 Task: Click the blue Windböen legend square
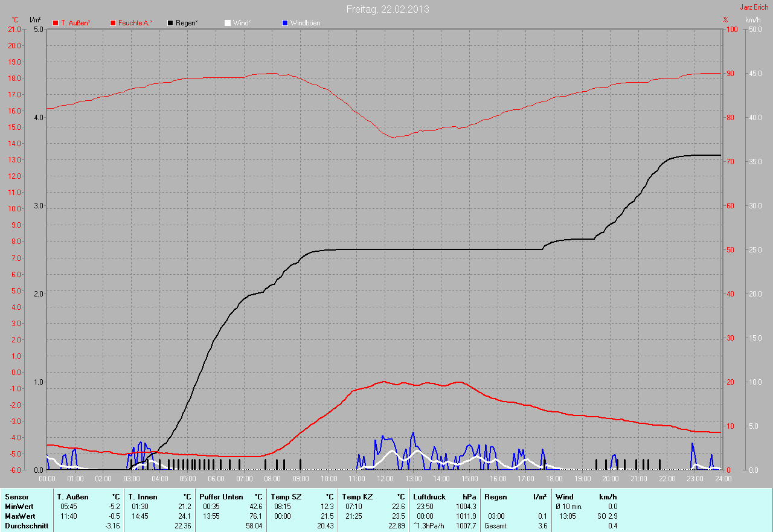click(285, 23)
